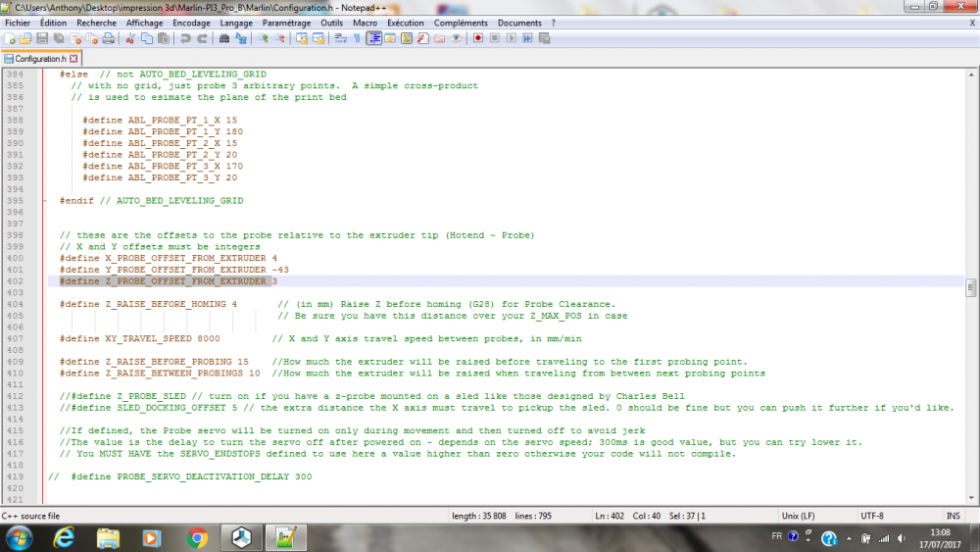Open the Exécution menu
The width and height of the screenshot is (980, 552).
pyautogui.click(x=405, y=23)
